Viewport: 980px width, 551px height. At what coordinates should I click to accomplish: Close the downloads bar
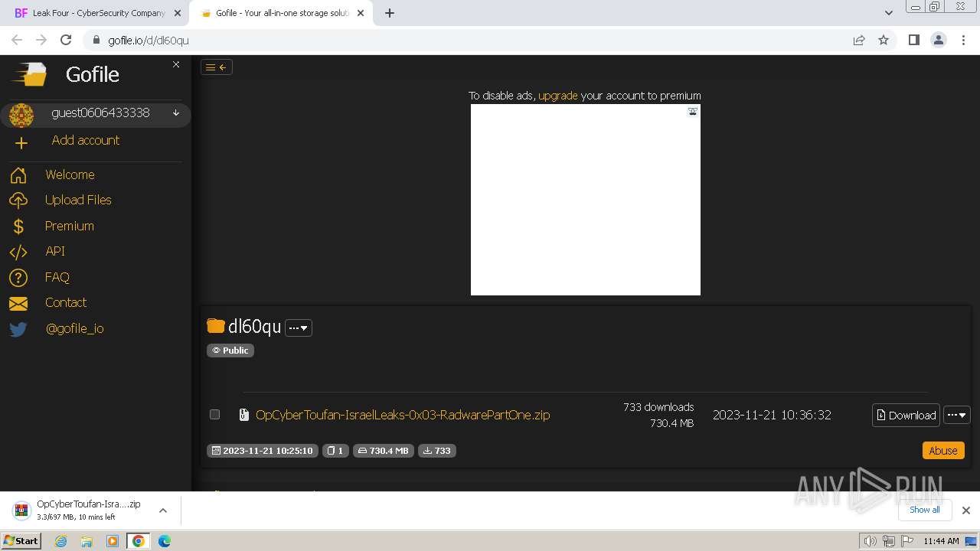pos(966,510)
